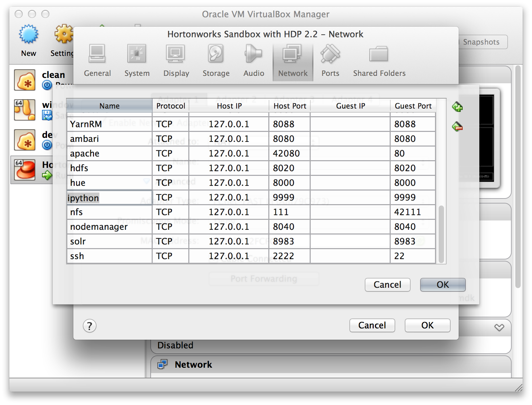Click the New virtual machine icon
The height and width of the screenshot is (405, 532).
click(29, 34)
